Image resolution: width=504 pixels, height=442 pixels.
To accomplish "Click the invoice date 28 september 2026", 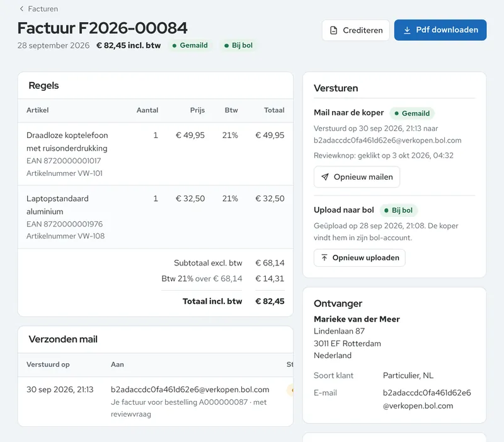I will 54,45.
